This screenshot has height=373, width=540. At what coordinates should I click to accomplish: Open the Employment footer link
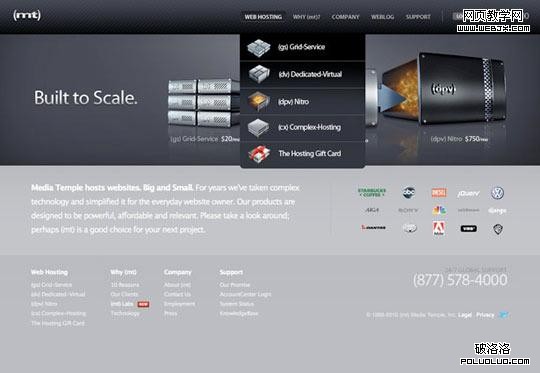pos(179,304)
